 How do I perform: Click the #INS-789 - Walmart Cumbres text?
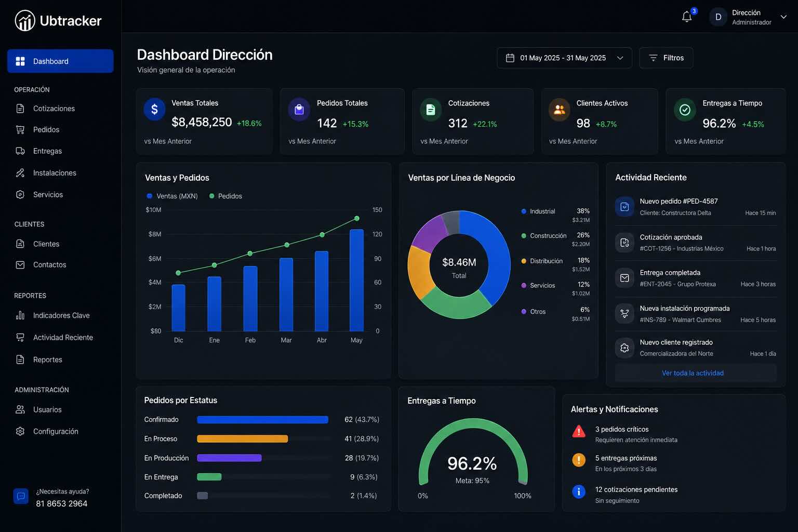click(x=680, y=320)
